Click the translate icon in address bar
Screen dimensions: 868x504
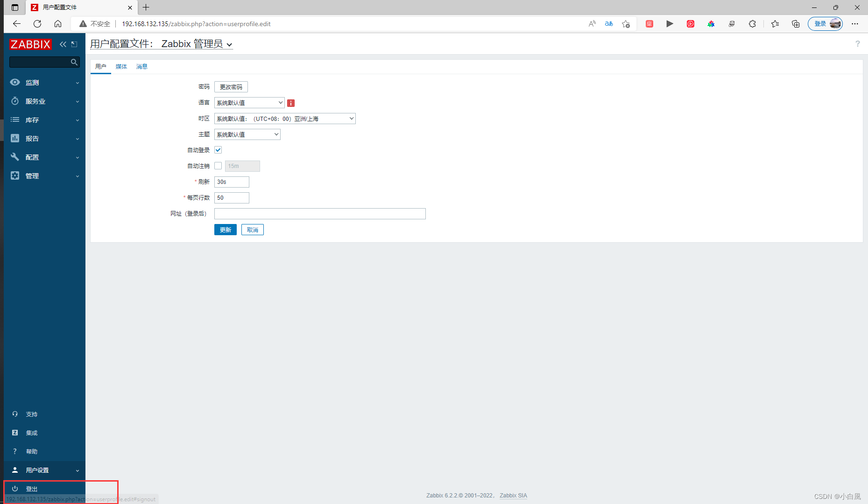609,24
